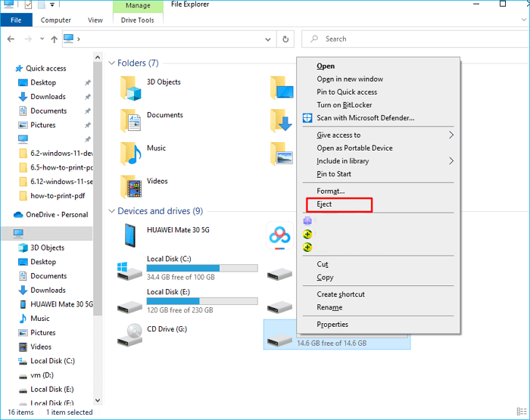Open Downloads under Quick access
530x420 pixels.
pos(48,97)
